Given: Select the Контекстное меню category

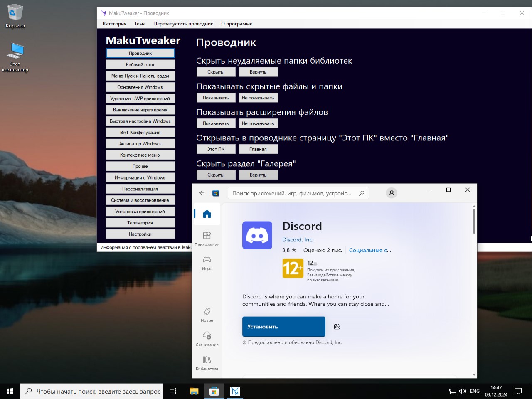Looking at the screenshot, I should 140,155.
